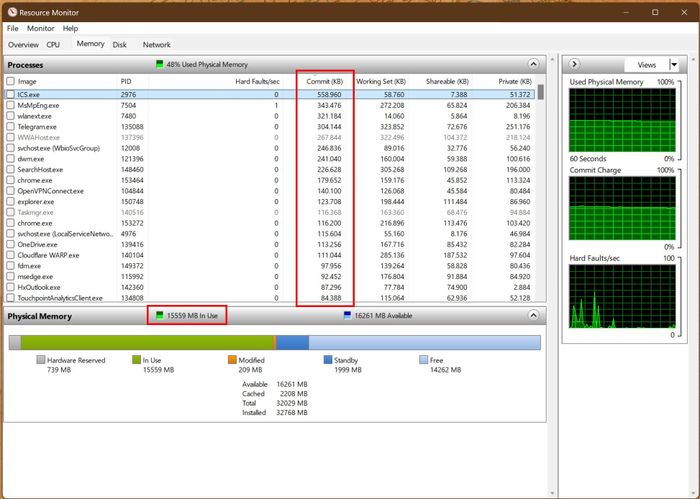Click the light blue Free legend icon
Viewport: 700px width, 499px height.
point(423,359)
